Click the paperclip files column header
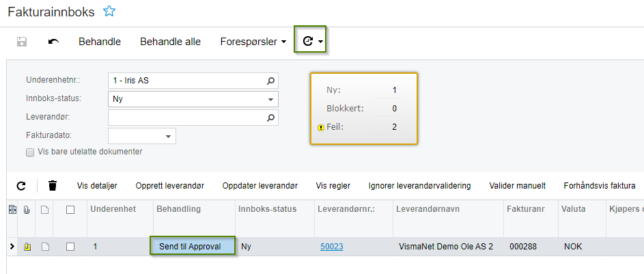The height and width of the screenshot is (274, 644). (27, 210)
